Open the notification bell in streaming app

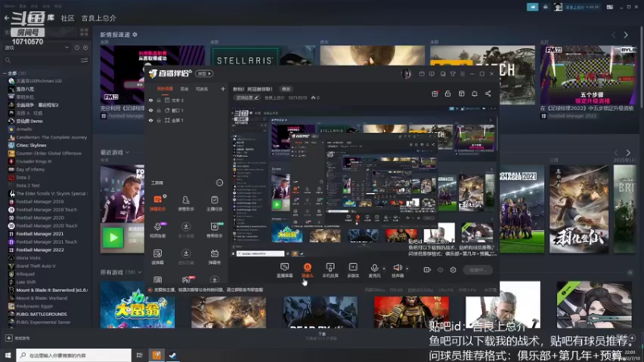pos(474,93)
